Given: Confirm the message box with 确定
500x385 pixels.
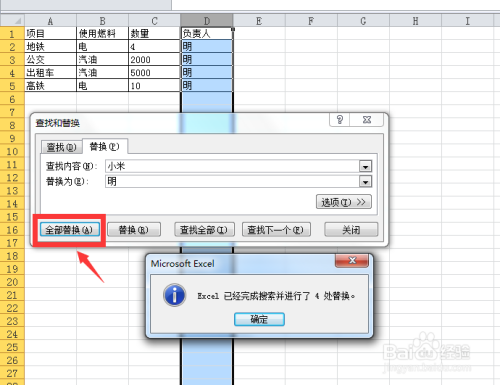Looking at the screenshot, I should click(259, 319).
